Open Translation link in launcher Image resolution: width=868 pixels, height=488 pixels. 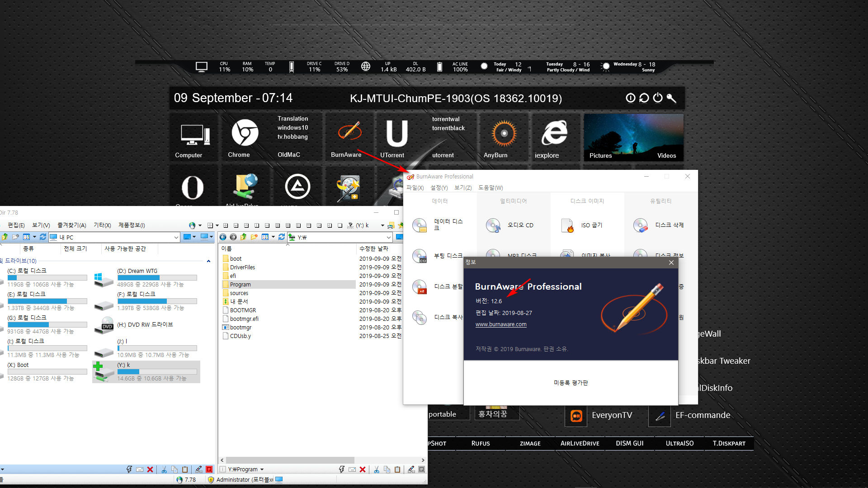pos(292,118)
